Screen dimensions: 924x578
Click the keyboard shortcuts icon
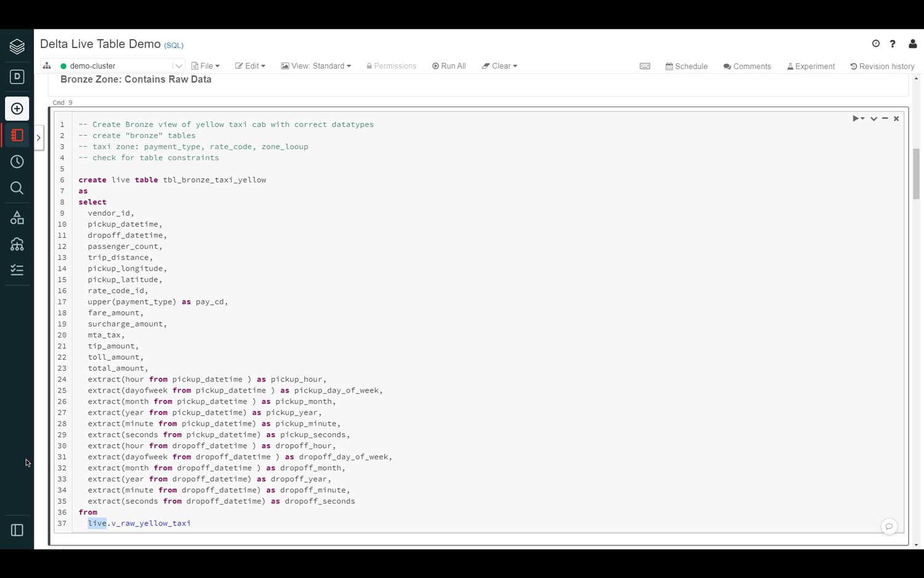pos(645,66)
